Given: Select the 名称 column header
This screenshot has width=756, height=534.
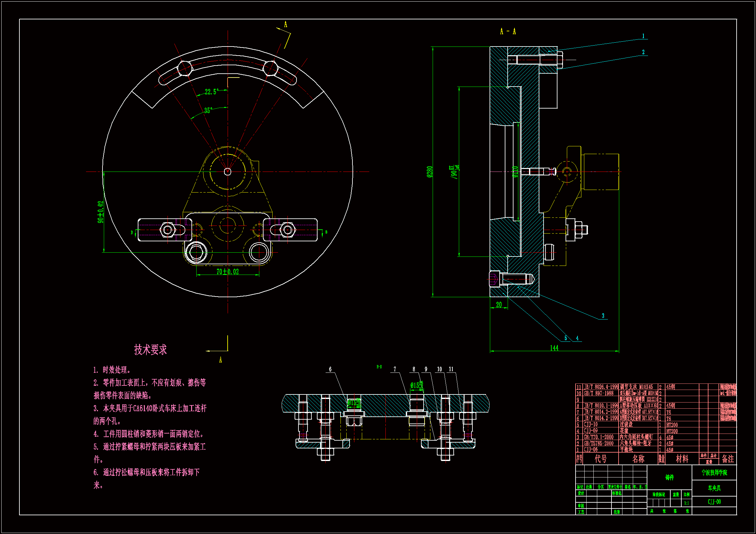Looking at the screenshot, I should (x=638, y=459).
